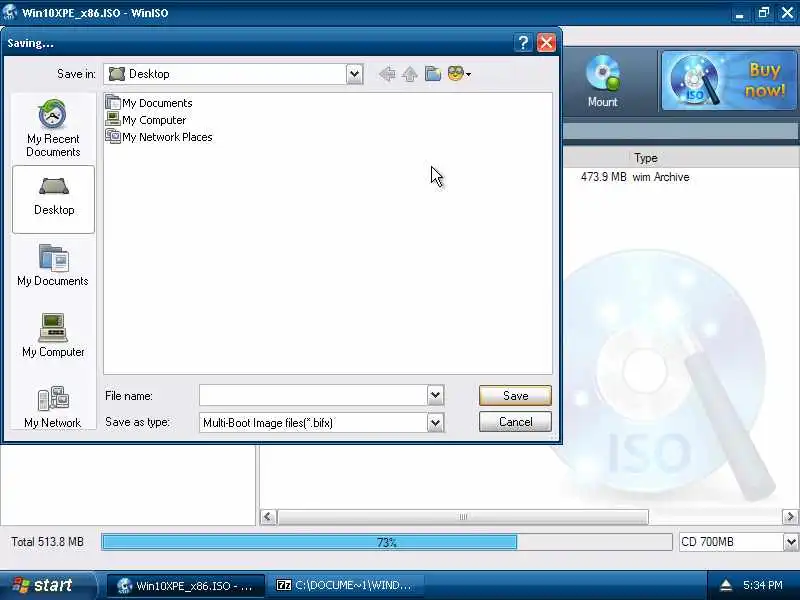Select My Documents in the file list

(149, 103)
